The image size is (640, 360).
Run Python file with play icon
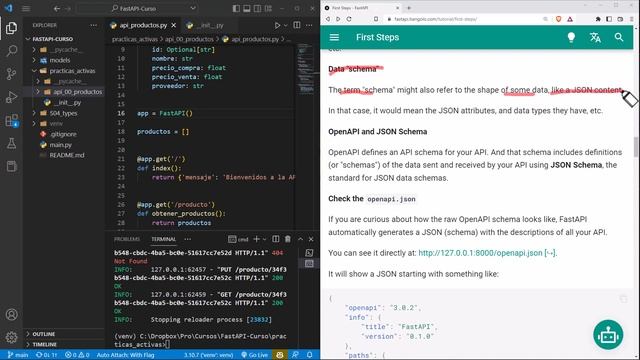coord(277,25)
